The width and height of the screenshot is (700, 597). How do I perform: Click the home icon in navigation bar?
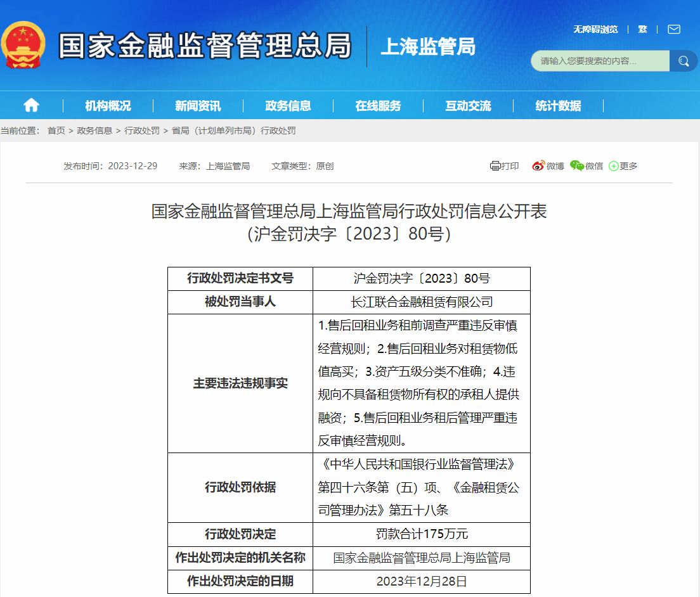[31, 105]
